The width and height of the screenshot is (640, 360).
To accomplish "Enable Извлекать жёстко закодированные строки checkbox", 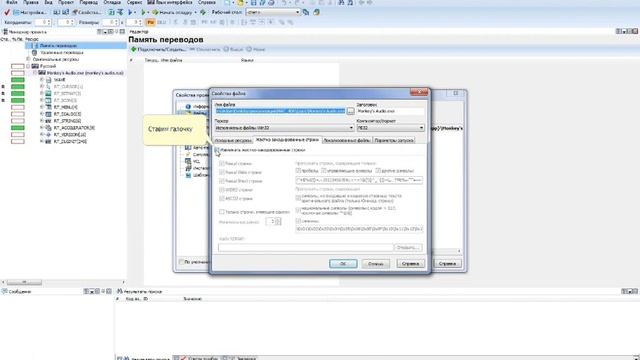I will point(217,150).
